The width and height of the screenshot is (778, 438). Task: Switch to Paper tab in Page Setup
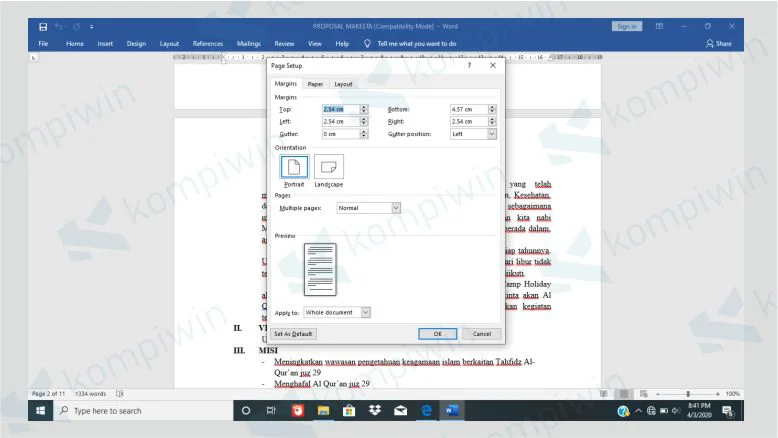(x=315, y=84)
